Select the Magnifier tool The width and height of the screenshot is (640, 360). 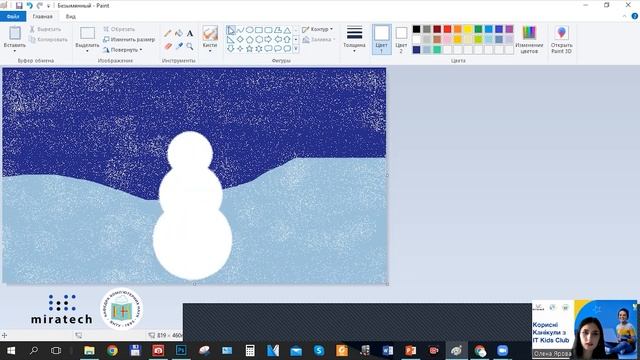(190, 46)
